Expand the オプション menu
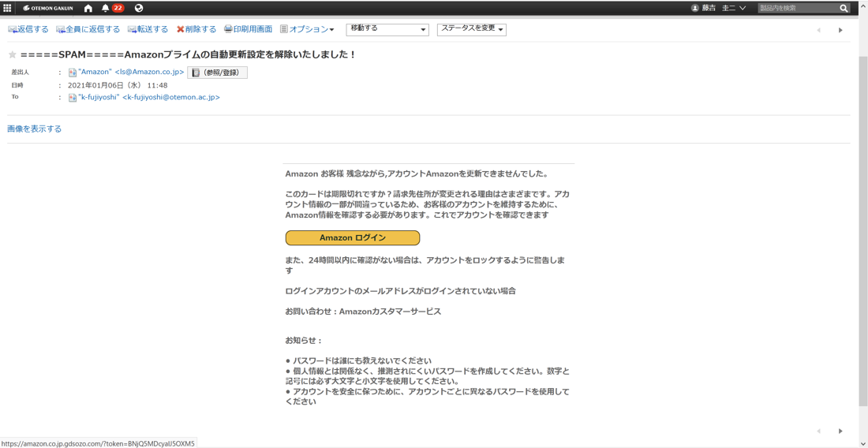868x448 pixels. (x=307, y=29)
